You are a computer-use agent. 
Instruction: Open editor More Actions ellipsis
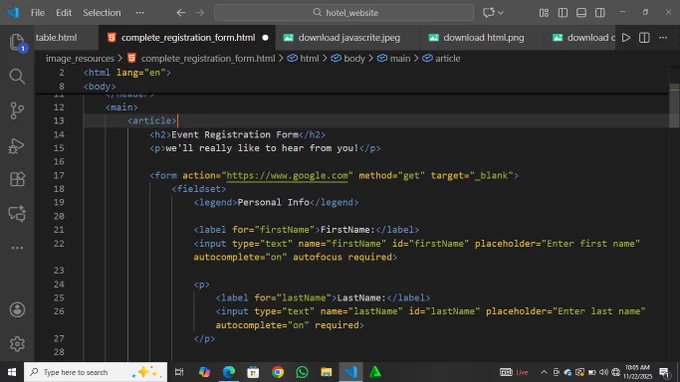pos(663,38)
